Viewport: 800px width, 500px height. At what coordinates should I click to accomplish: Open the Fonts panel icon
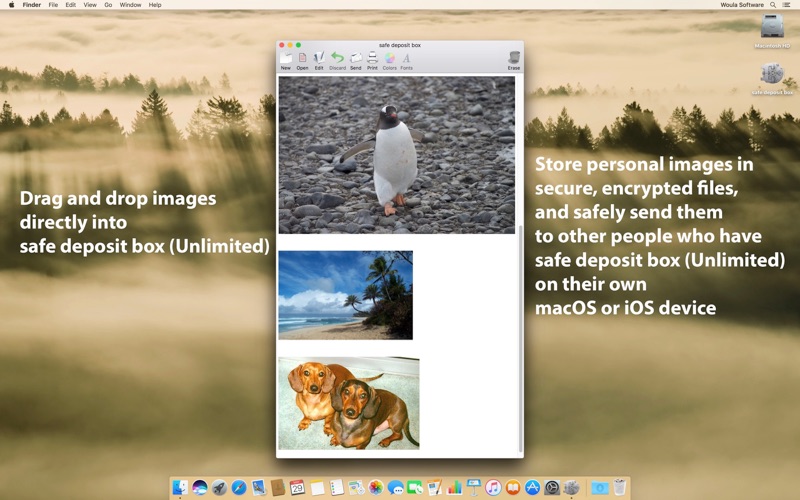pos(406,59)
